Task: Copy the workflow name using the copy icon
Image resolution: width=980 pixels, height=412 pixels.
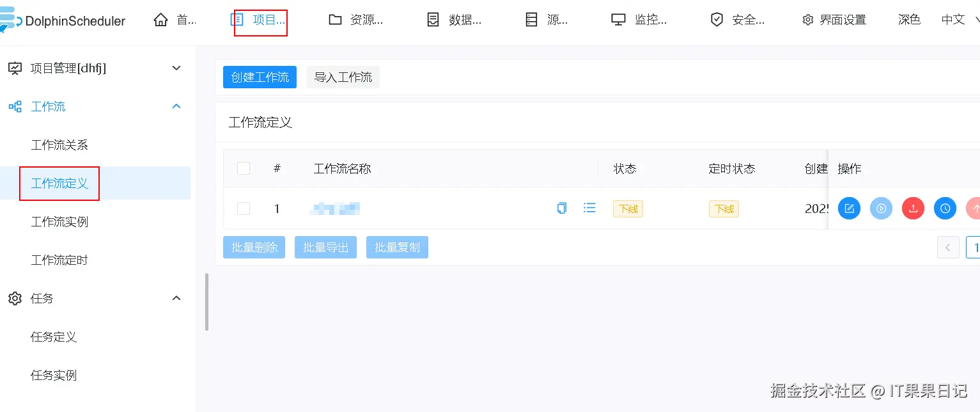Action: pyautogui.click(x=562, y=208)
